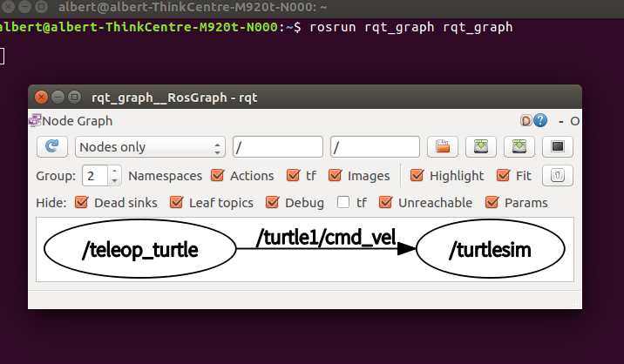Open the blue help icon
Image resolution: width=624 pixels, height=364 pixels.
[x=540, y=120]
